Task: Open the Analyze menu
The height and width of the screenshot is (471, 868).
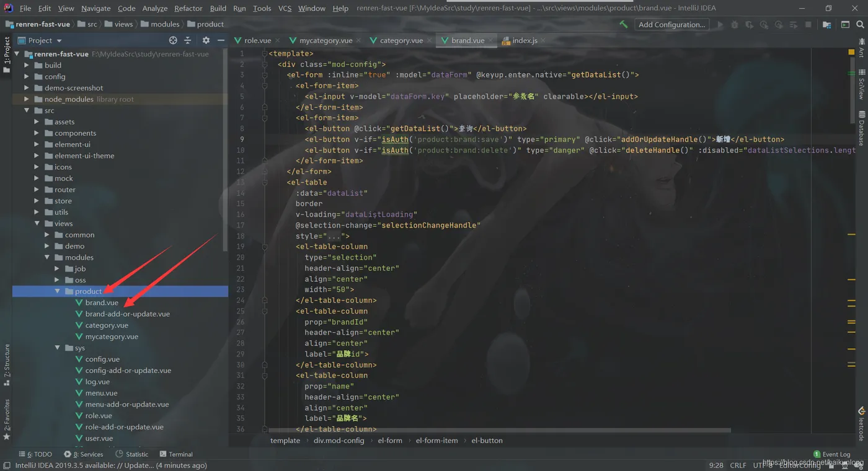Action: (x=154, y=8)
